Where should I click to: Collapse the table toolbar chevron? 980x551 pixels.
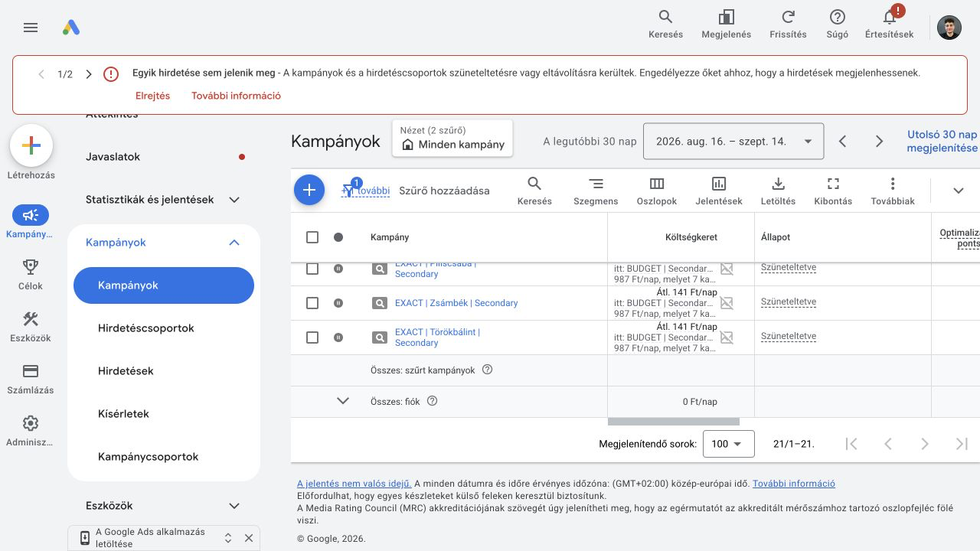pos(959,191)
